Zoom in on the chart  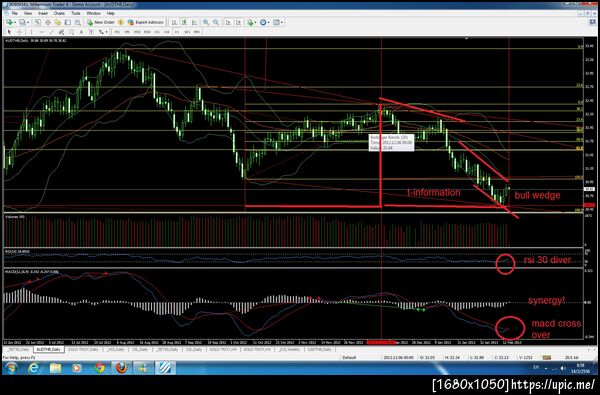pos(206,22)
